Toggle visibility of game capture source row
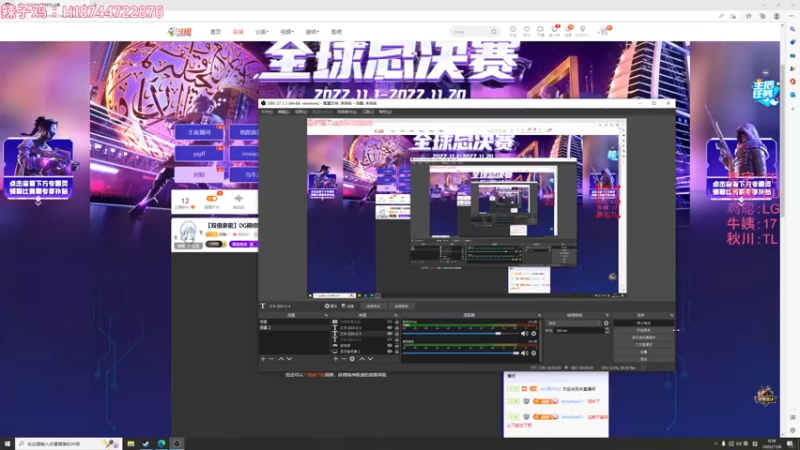 [390, 345]
